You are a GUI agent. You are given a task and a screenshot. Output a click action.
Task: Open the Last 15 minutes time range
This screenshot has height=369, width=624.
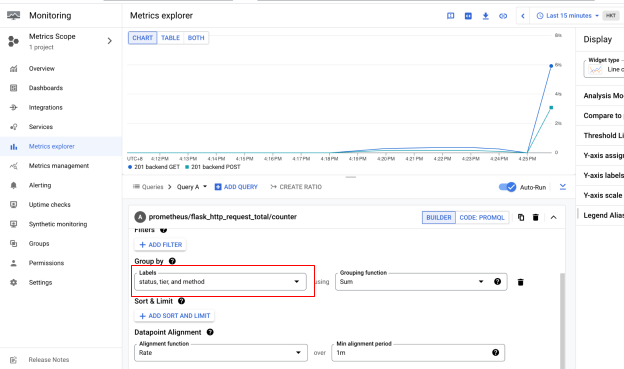pyautogui.click(x=567, y=16)
